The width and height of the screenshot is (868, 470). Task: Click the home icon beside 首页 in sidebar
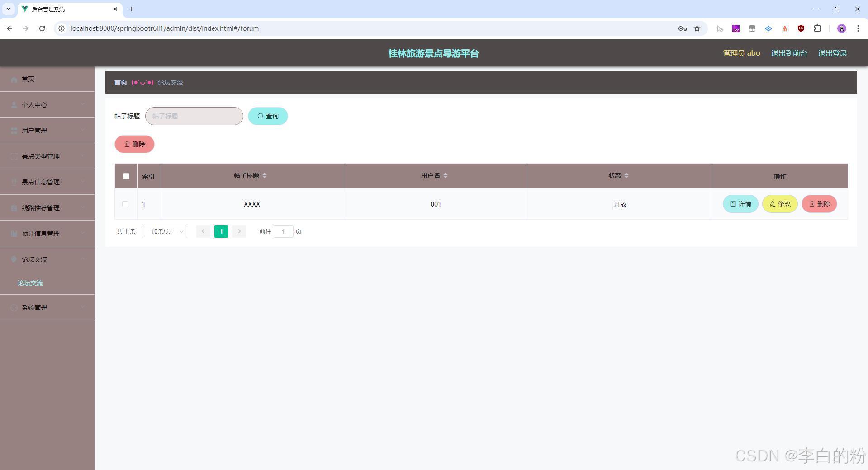pyautogui.click(x=14, y=79)
